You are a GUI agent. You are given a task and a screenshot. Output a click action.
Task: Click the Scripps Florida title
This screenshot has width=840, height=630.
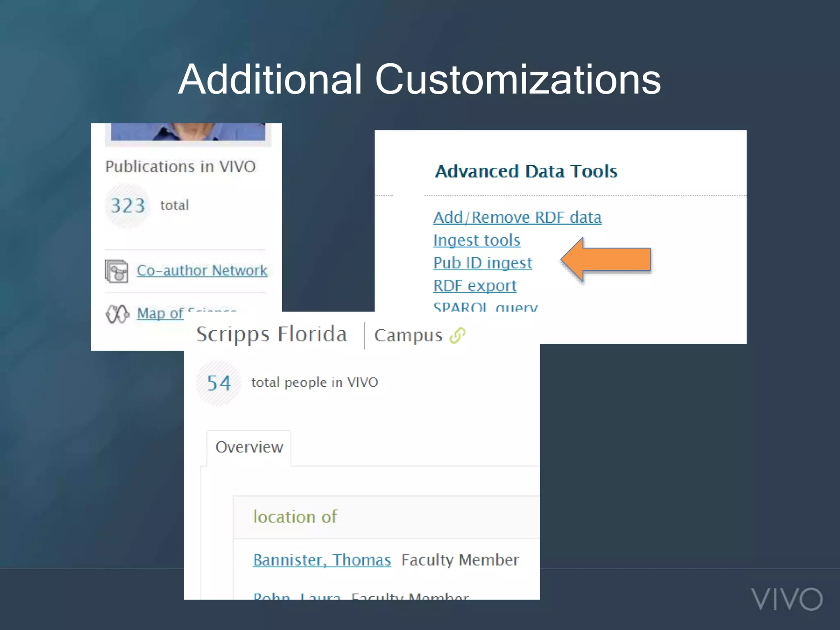coord(272,334)
